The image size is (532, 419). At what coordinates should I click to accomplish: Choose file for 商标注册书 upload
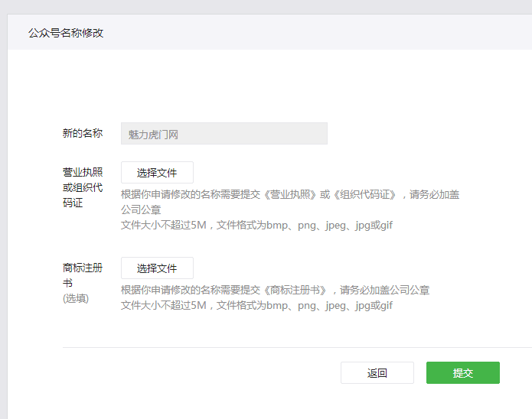coord(157,268)
